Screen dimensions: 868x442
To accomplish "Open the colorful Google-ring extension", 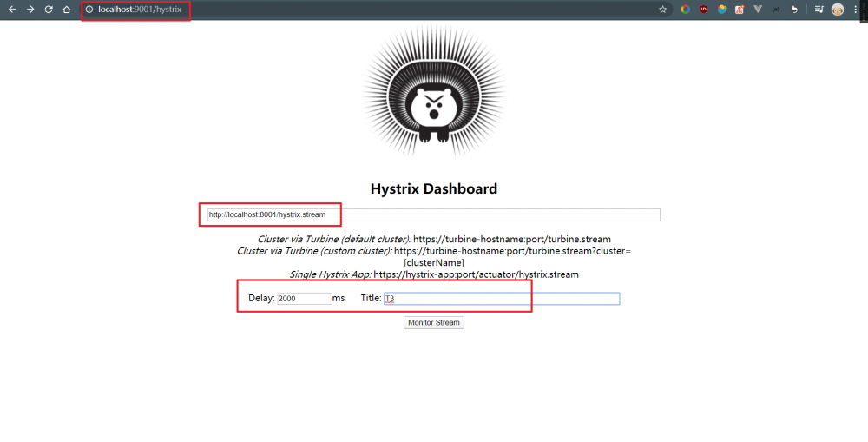I will click(x=686, y=10).
